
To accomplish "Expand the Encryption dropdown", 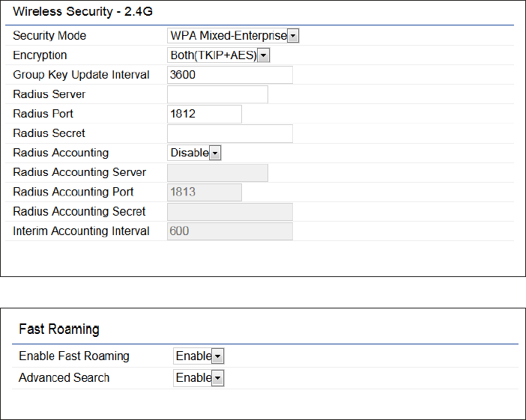I will pyautogui.click(x=219, y=55).
